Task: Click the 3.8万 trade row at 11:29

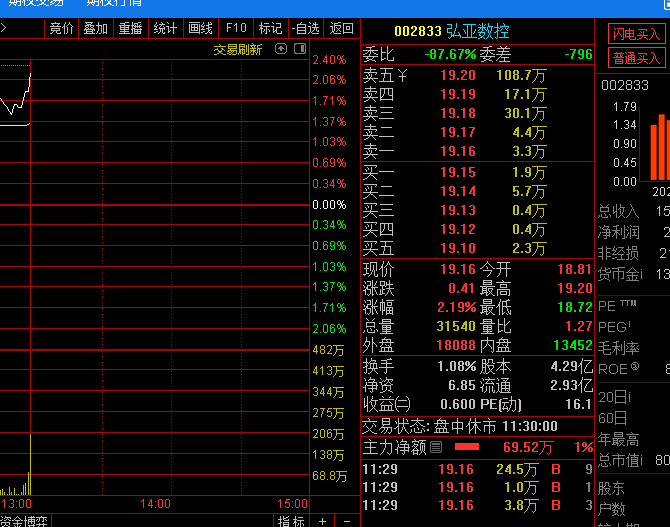Action: pyautogui.click(x=478, y=505)
